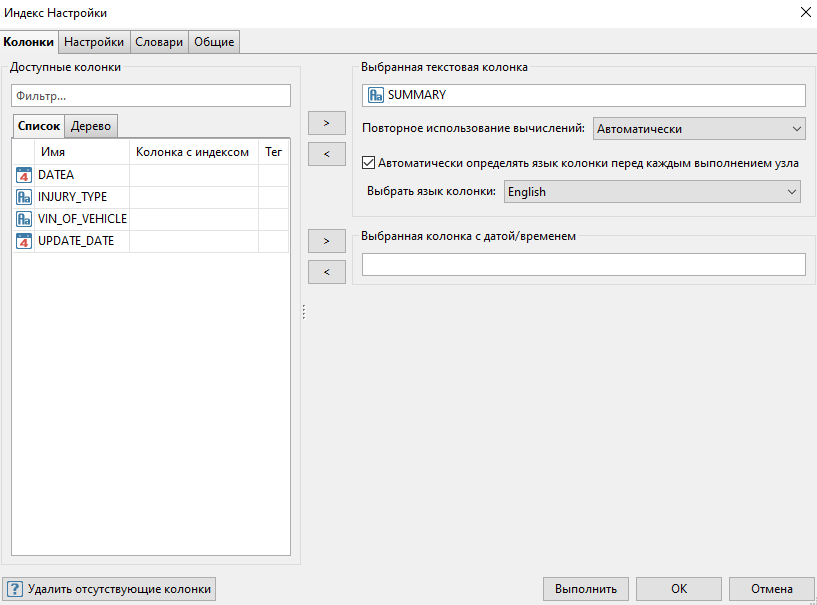The image size is (817, 605).
Task: Confirm settings with the OK button
Action: click(678, 589)
